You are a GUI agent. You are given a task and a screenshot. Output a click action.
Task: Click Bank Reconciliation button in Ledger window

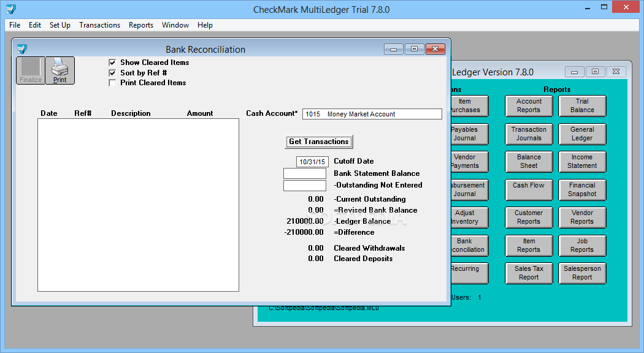click(x=469, y=246)
